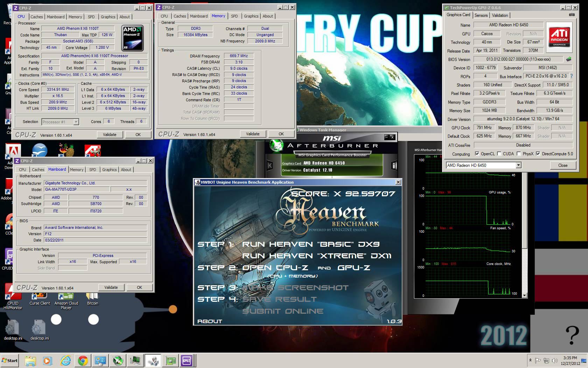Click the ATI Radeon logo in GPU-Z
This screenshot has width=588, height=368.
click(559, 37)
